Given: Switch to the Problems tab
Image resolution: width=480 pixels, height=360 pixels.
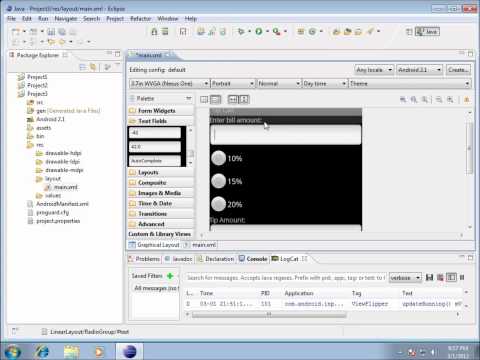Looking at the screenshot, I should click(x=145, y=259).
